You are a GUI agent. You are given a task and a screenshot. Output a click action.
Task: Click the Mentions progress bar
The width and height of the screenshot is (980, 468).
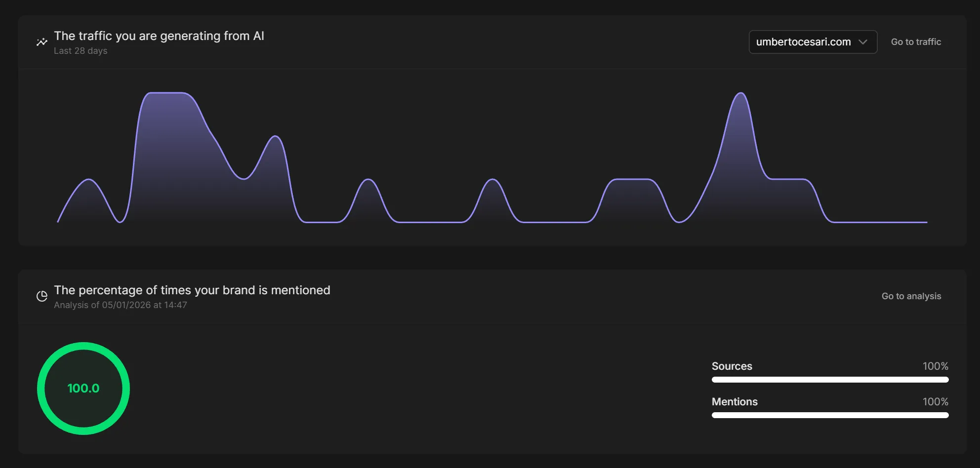[830, 415]
